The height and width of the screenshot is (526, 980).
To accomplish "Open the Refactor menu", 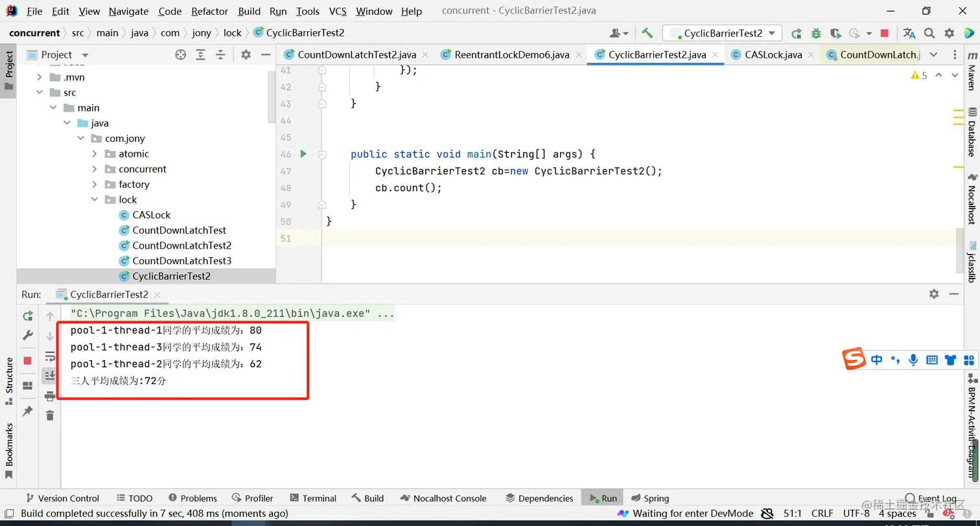I will coord(209,11).
